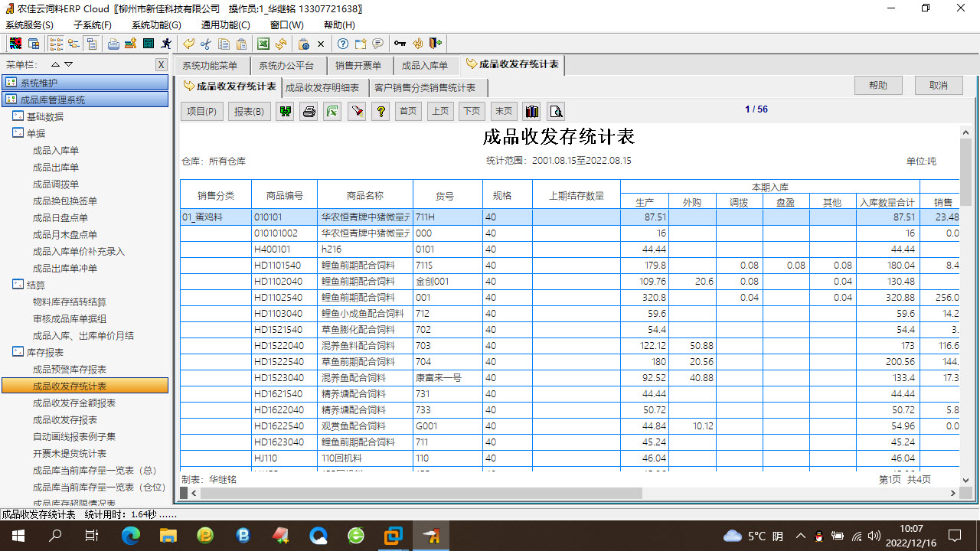Click the yellow question mark help icon

click(x=381, y=111)
